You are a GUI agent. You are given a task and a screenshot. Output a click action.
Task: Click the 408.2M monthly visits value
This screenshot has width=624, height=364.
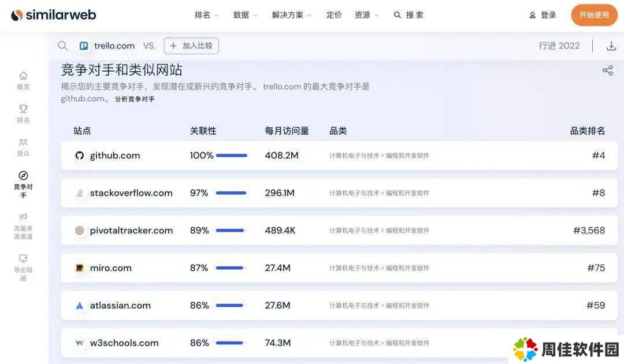point(282,155)
